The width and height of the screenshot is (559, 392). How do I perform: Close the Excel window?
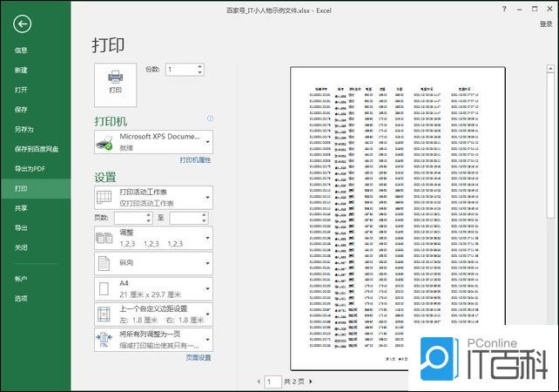point(549,10)
